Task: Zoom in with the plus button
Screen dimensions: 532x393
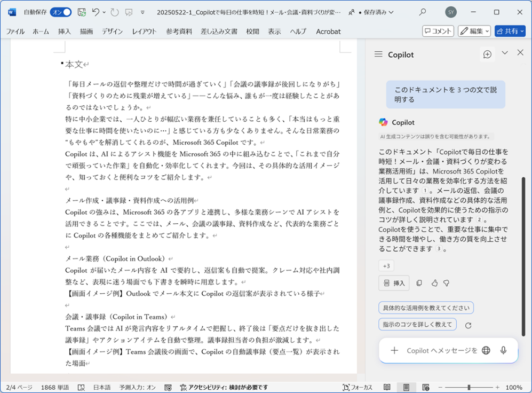Action: tap(497, 387)
